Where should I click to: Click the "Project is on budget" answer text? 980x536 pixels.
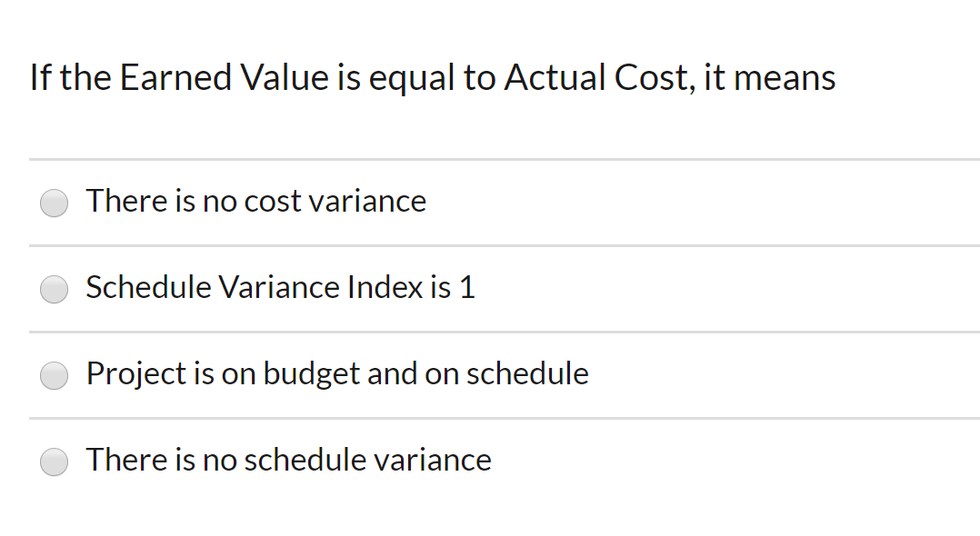[x=336, y=373]
